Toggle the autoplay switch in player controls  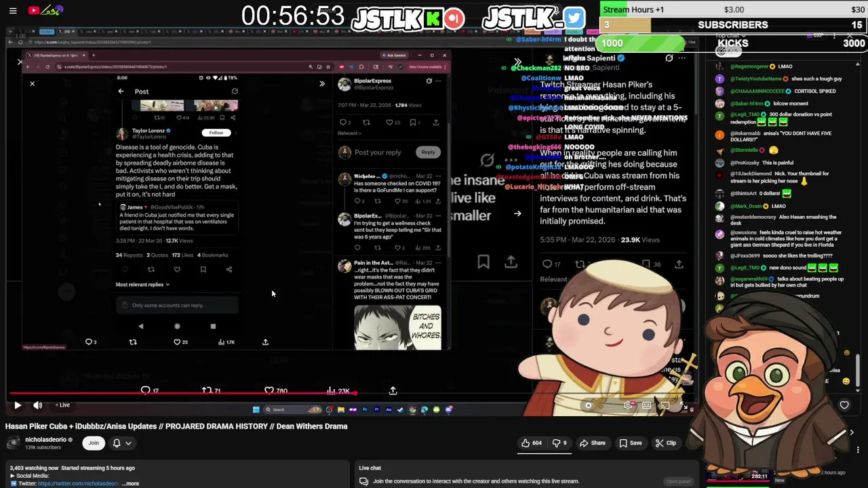(589, 405)
